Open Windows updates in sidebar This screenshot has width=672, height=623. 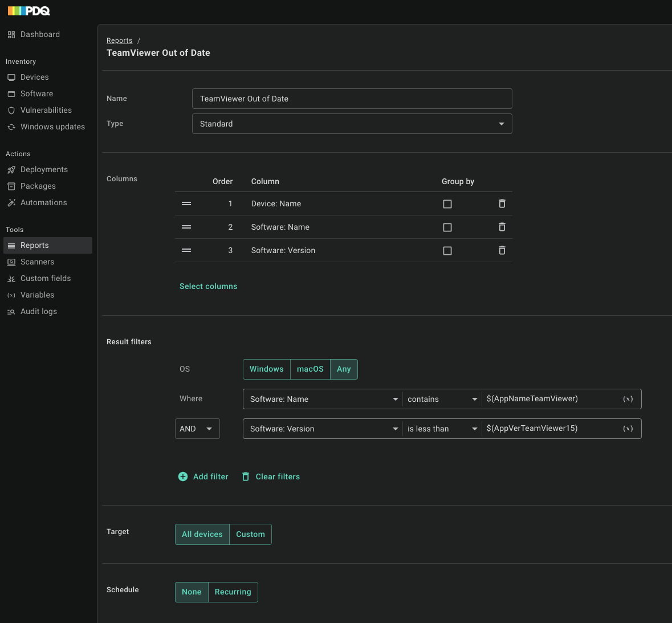[x=52, y=127]
